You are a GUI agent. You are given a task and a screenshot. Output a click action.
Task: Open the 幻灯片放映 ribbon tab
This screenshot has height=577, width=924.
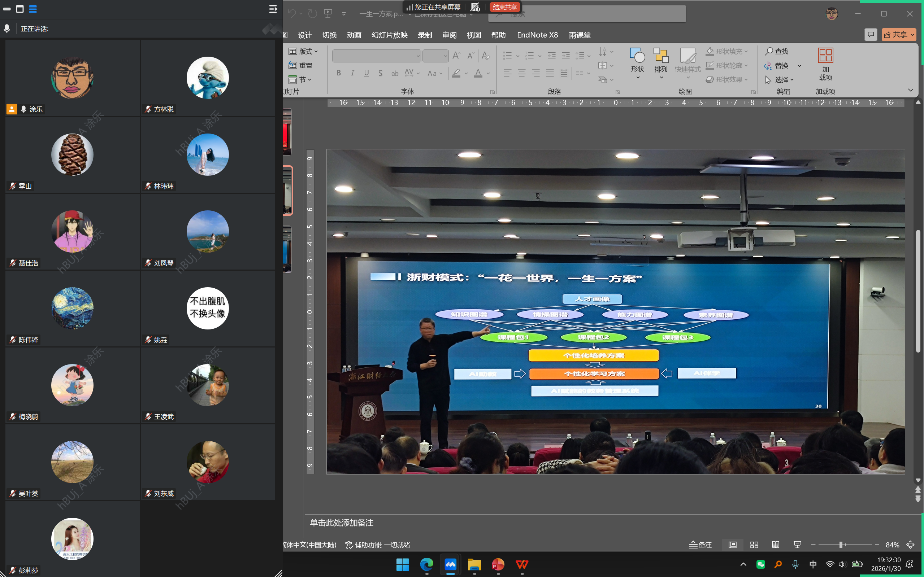coord(389,35)
